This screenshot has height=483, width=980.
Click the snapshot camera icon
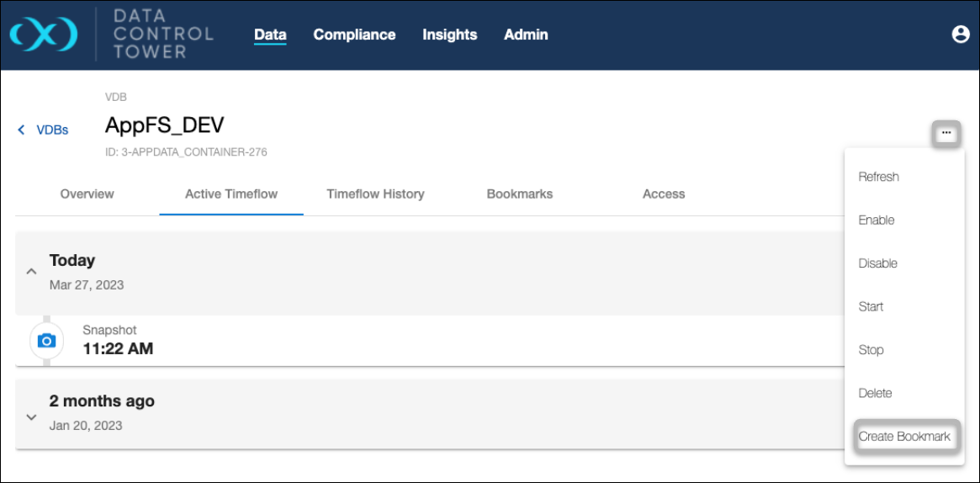pos(46,341)
